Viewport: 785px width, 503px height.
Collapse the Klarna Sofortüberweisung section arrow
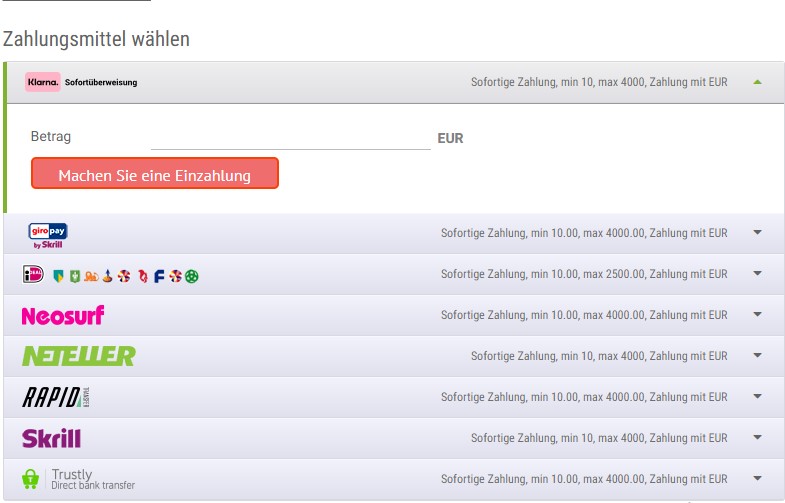[757, 82]
